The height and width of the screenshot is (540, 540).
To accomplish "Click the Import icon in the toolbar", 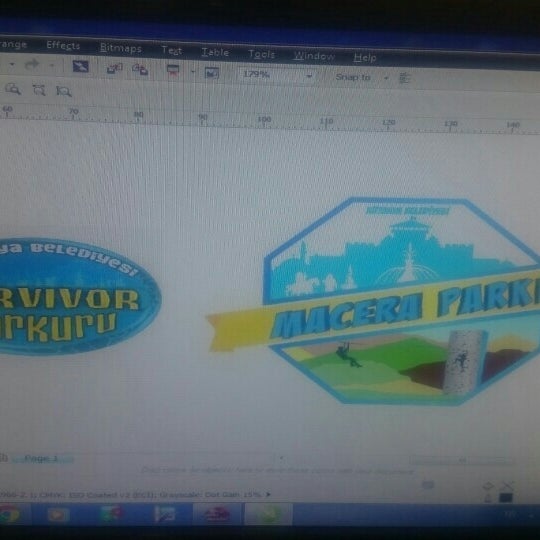I will point(114,68).
